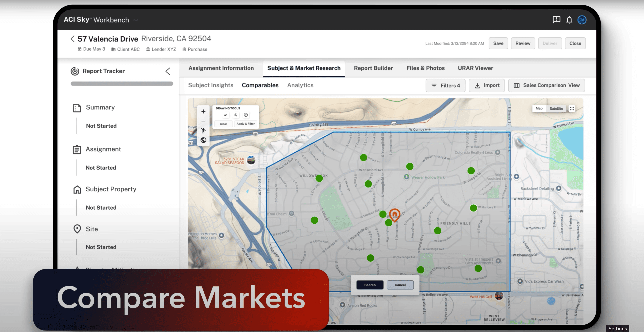The image size is (644, 332).
Task: Click the globe icon on map controls
Action: click(x=203, y=140)
